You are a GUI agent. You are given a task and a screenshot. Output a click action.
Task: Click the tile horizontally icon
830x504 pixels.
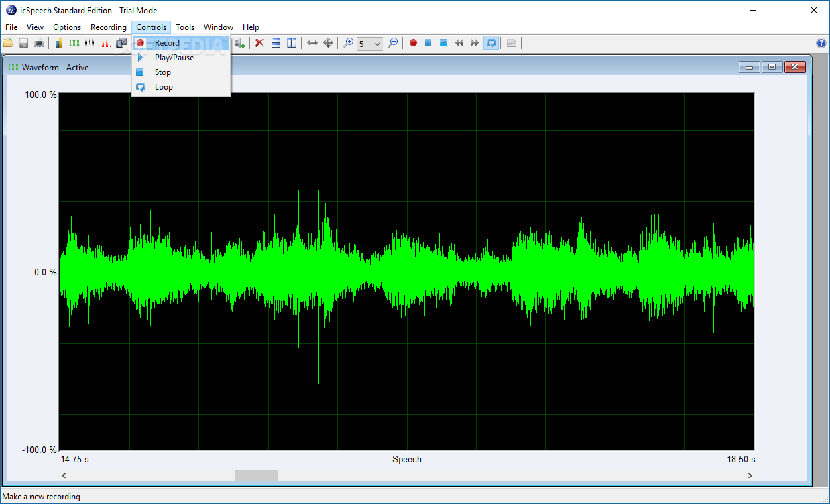276,43
